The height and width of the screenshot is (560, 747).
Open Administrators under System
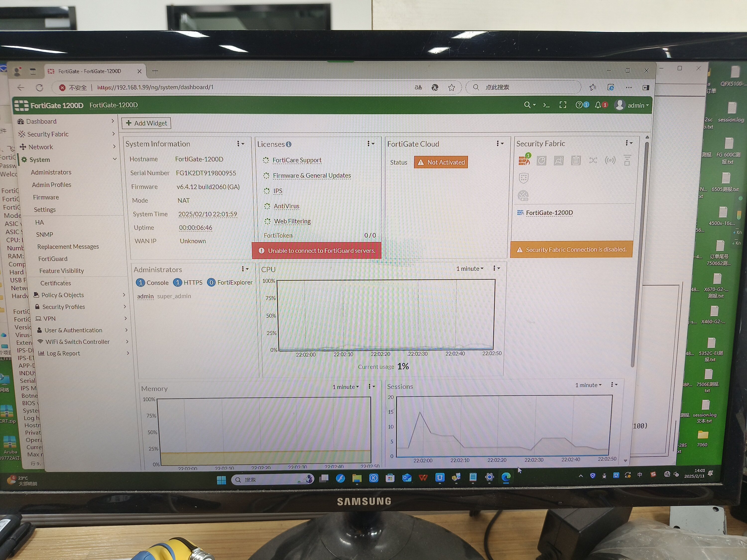tap(51, 172)
